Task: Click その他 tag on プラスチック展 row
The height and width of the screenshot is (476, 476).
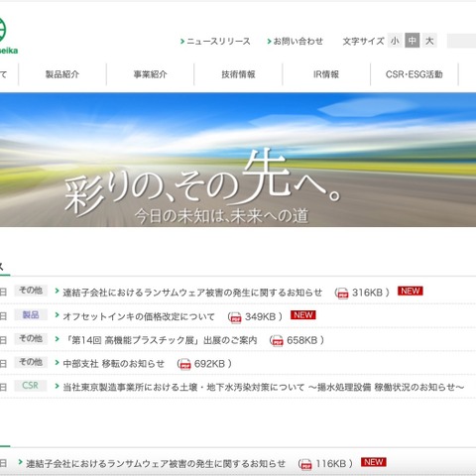Action: click(x=31, y=338)
